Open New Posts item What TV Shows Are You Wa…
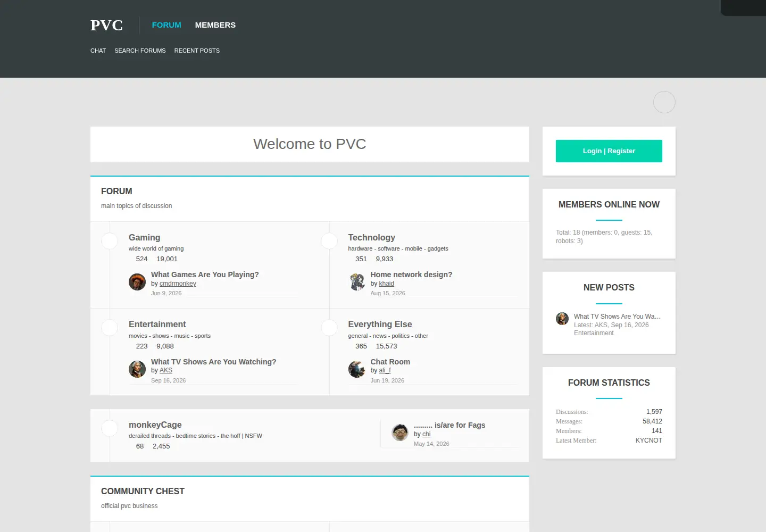Screen dimensions: 766x532 pyautogui.click(x=617, y=317)
